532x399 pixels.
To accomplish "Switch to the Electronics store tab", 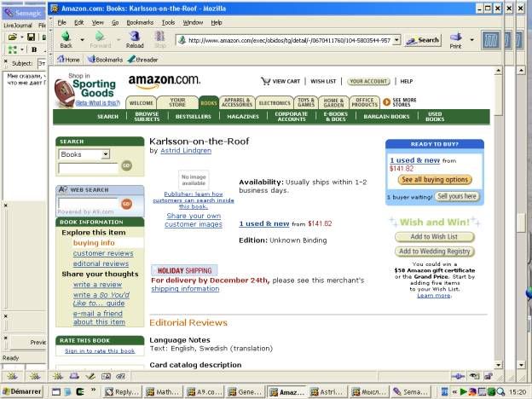I will pyautogui.click(x=275, y=103).
